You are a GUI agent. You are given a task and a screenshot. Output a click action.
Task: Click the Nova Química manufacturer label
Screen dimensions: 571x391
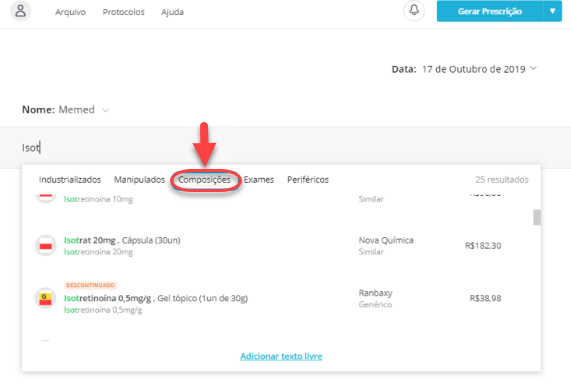(x=386, y=240)
